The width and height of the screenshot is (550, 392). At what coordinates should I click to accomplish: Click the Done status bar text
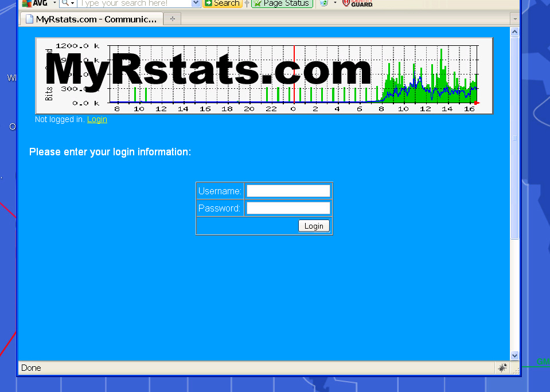[x=31, y=368]
